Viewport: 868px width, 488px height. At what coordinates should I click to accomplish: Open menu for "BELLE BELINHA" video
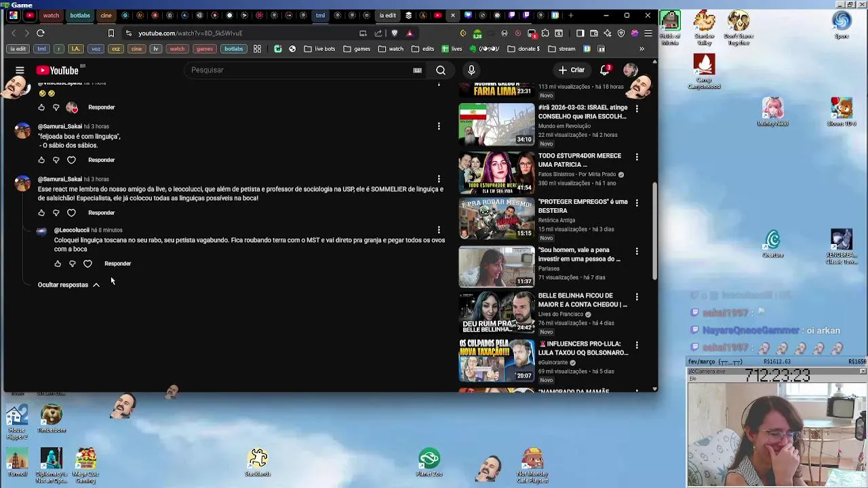637,297
